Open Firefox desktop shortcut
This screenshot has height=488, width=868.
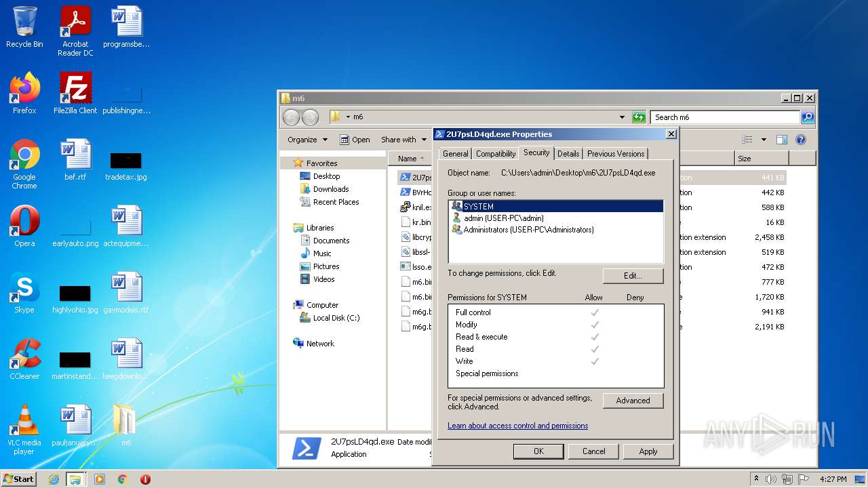[x=24, y=93]
